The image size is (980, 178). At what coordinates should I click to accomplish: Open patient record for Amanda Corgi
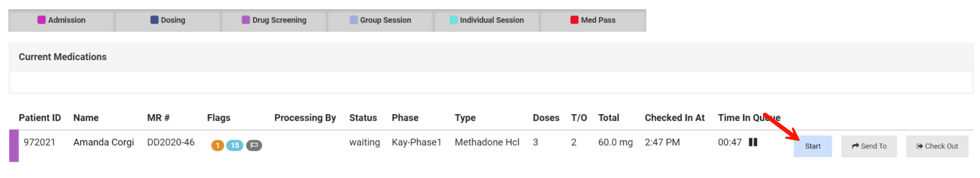(x=104, y=142)
